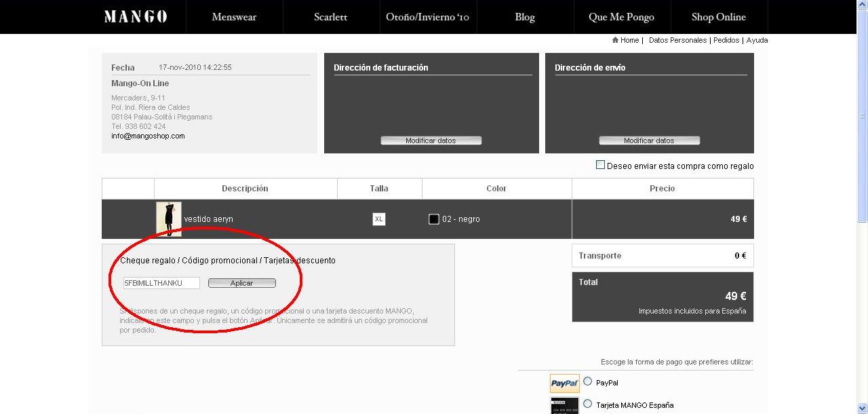Open the Menswear section
Screen dimensions: 868x414
pyautogui.click(x=234, y=17)
